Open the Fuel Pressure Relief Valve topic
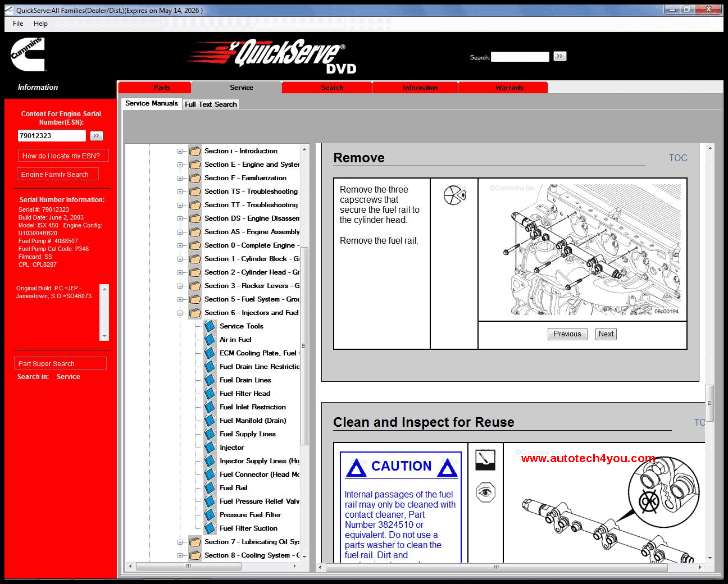The height and width of the screenshot is (584, 728). (x=260, y=501)
